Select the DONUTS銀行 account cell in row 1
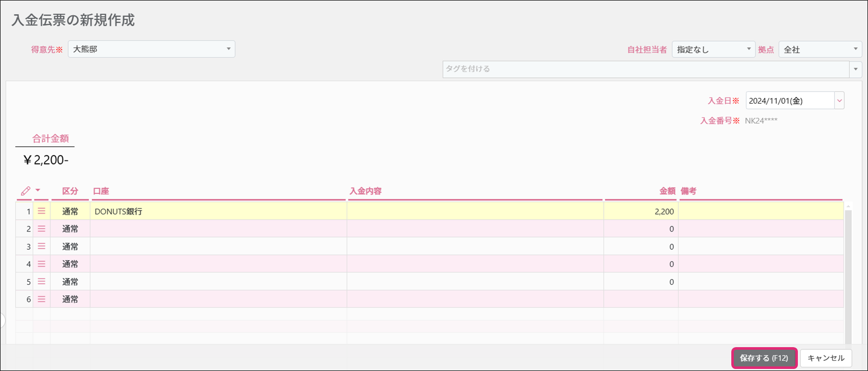The image size is (868, 371). click(x=219, y=211)
